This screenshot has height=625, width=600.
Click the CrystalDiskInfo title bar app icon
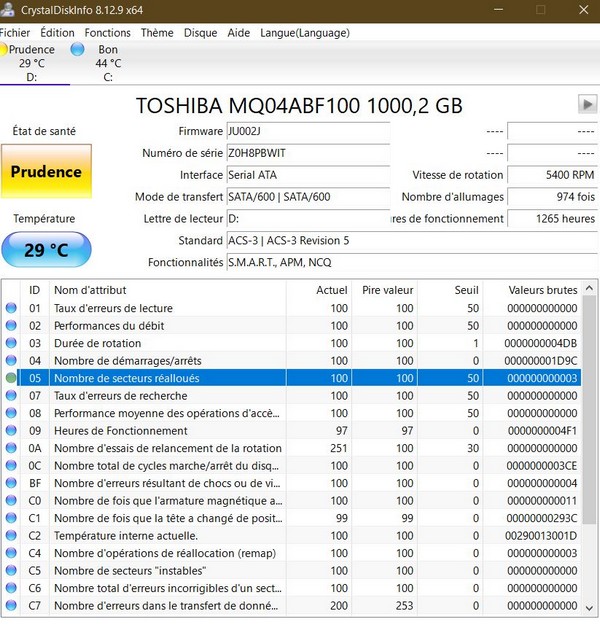click(7, 10)
